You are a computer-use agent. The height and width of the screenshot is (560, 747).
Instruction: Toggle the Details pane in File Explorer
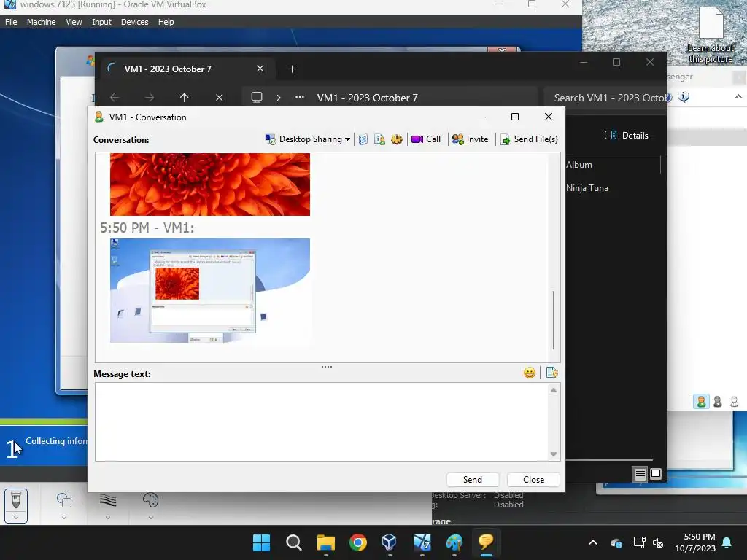(x=627, y=135)
